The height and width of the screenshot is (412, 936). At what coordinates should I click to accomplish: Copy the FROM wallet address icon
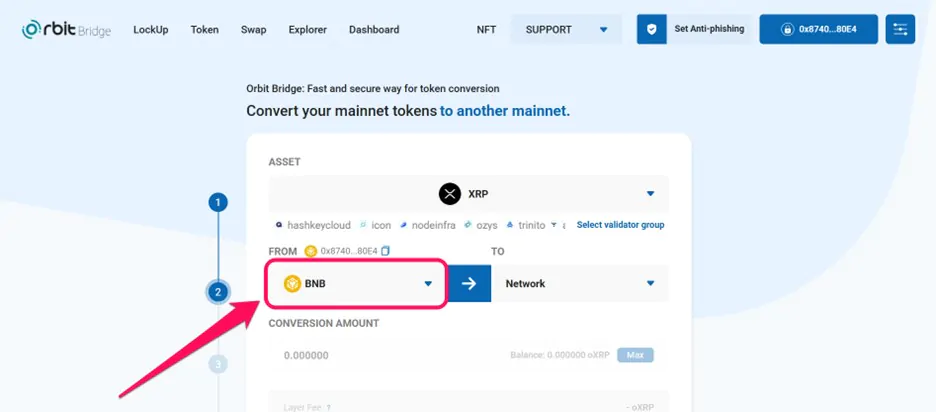[x=385, y=251]
